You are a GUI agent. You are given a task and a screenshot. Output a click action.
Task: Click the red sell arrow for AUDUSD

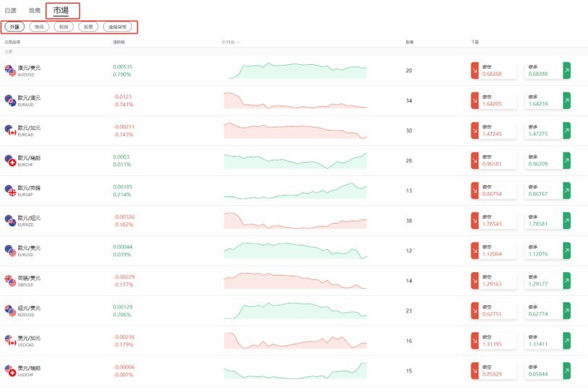click(474, 71)
